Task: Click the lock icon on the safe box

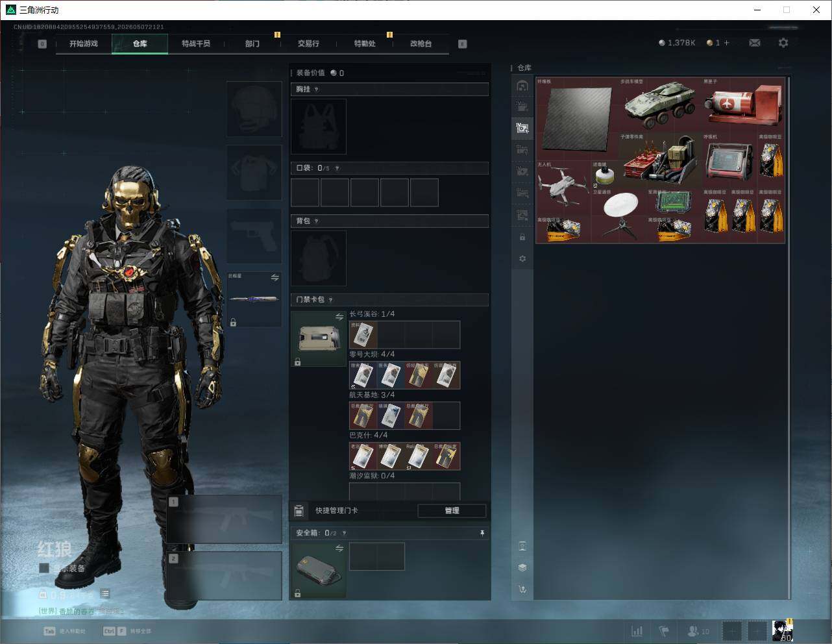Action: [x=297, y=593]
